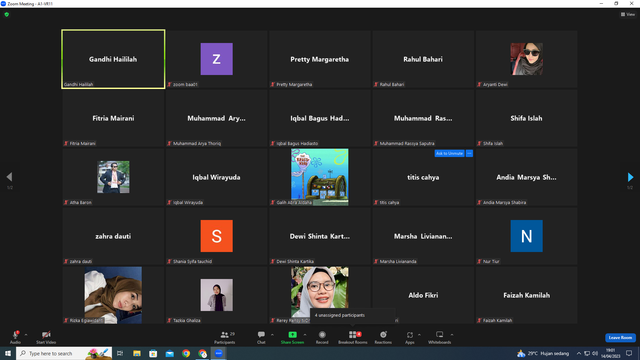640x360 pixels.
Task: Unmute the Audio microphone icon
Action: point(16,335)
